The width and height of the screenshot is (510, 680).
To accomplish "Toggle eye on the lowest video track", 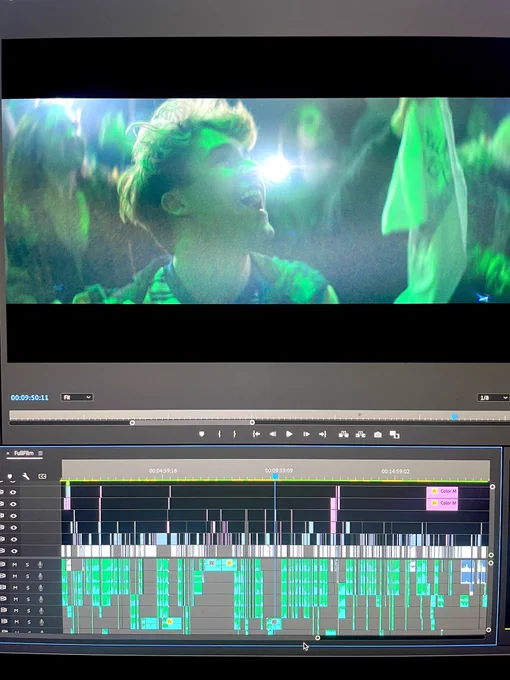I will 14,551.
